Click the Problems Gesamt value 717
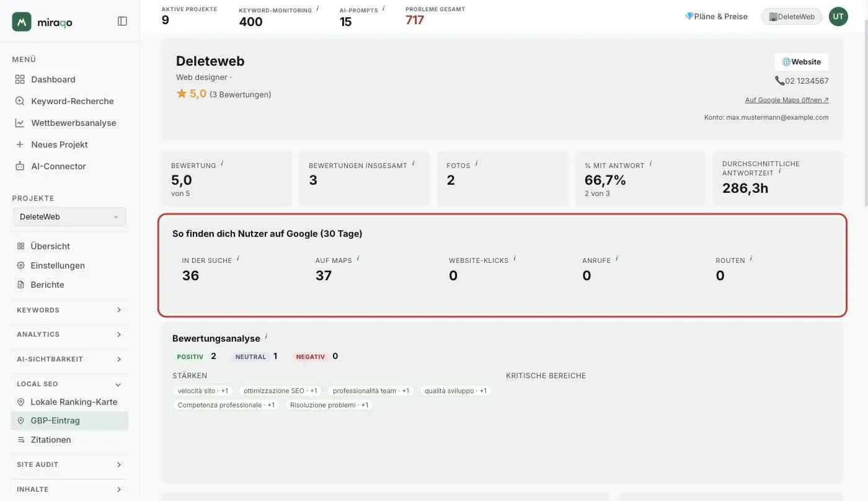868x501 pixels. 415,20
